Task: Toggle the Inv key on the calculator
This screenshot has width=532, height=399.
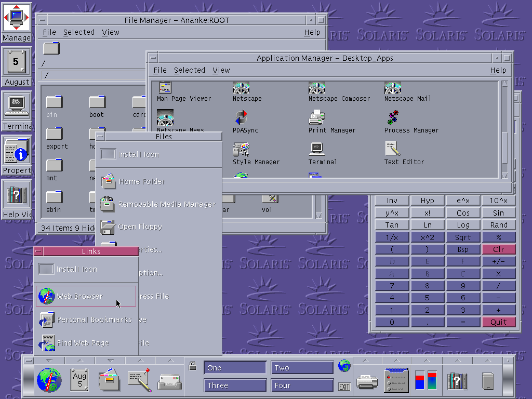Action: pyautogui.click(x=392, y=200)
